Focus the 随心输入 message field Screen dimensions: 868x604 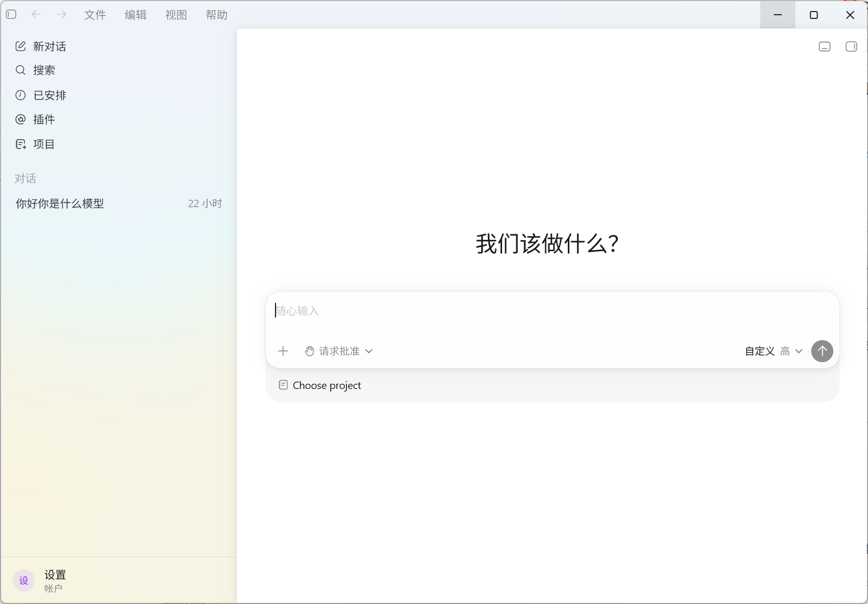pos(552,311)
